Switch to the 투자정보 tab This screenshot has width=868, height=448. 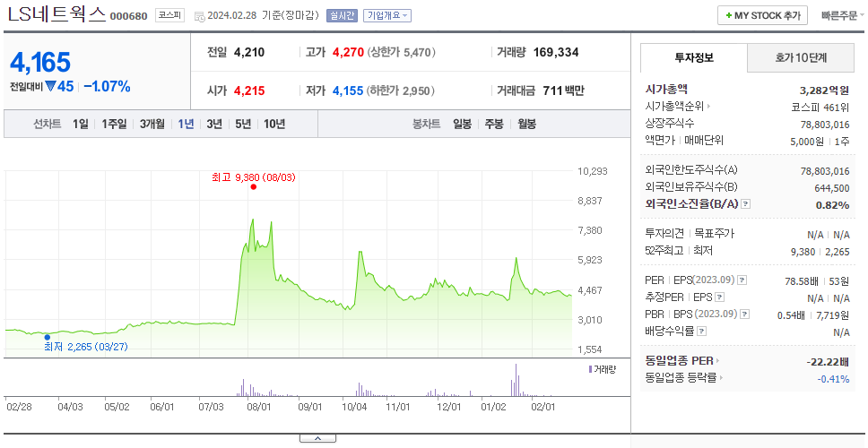pos(694,57)
